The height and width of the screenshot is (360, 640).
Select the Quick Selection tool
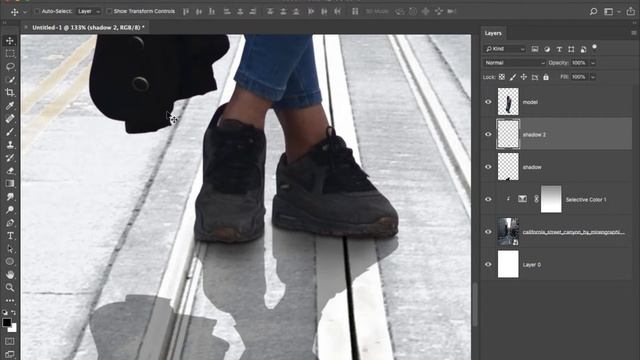click(x=10, y=80)
